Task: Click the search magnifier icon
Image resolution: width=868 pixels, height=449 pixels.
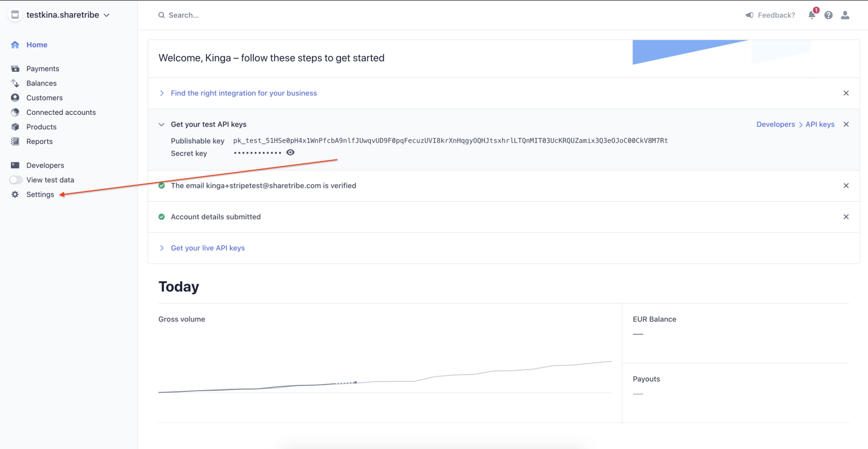Action: (x=161, y=15)
